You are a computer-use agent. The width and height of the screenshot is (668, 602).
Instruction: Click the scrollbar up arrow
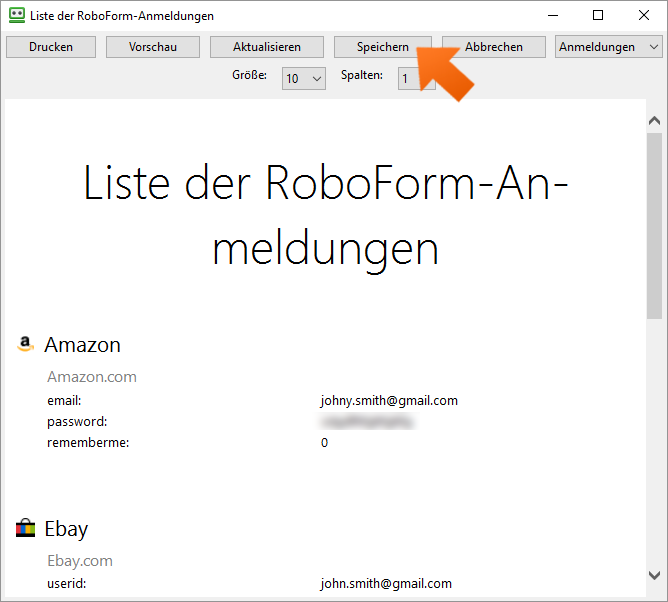click(654, 121)
